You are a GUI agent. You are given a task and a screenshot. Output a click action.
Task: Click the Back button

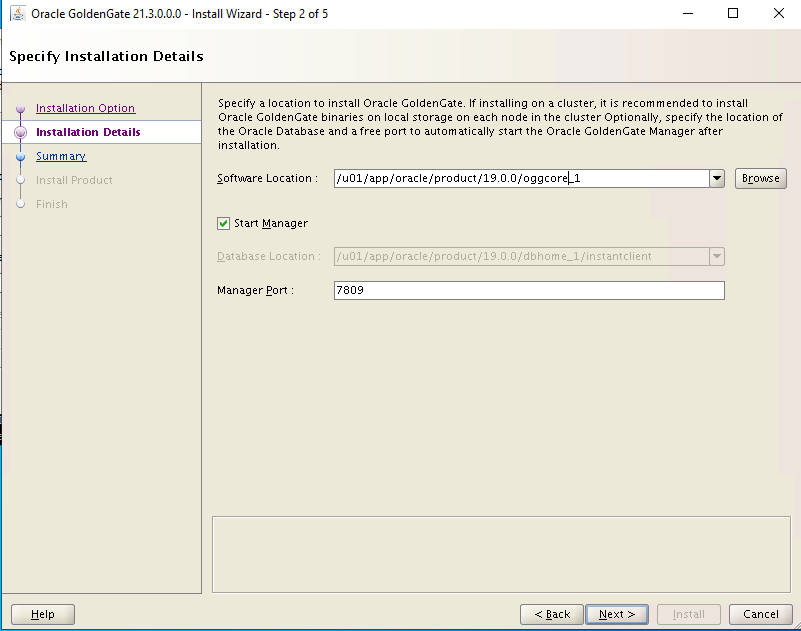pos(551,614)
